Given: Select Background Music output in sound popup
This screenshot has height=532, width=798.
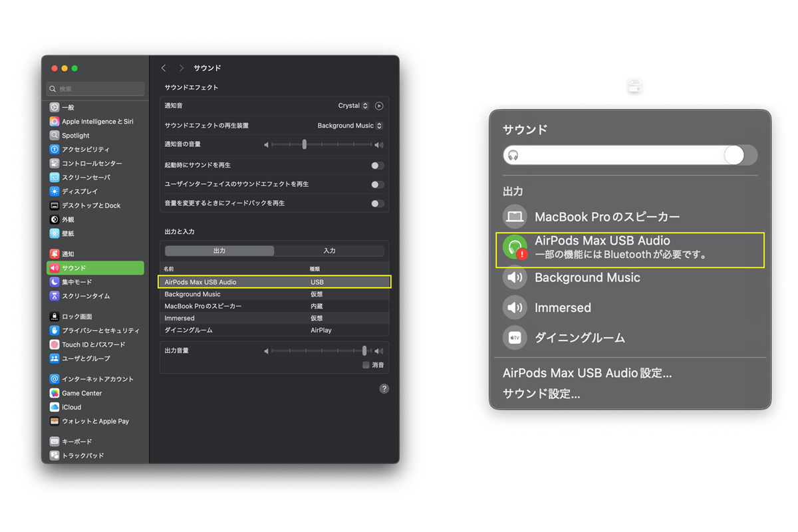Looking at the screenshot, I should tap(630, 277).
